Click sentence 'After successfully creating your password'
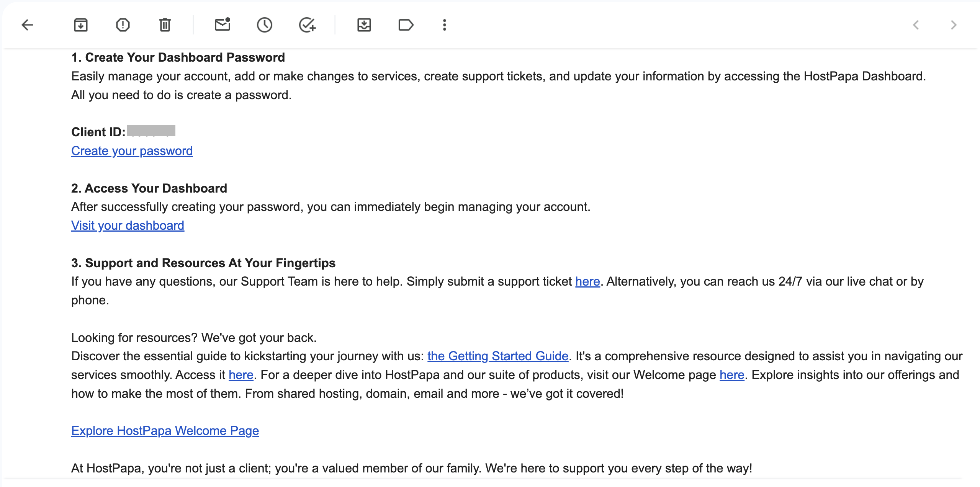Viewport: 980px width, 487px height. point(331,207)
